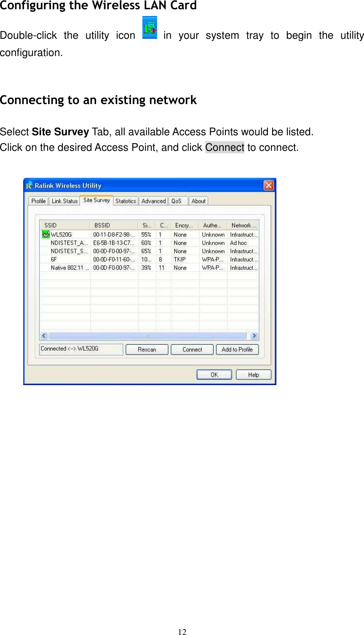364x635 pixels.
Task: Switch to the Advanced tab
Action: click(153, 201)
